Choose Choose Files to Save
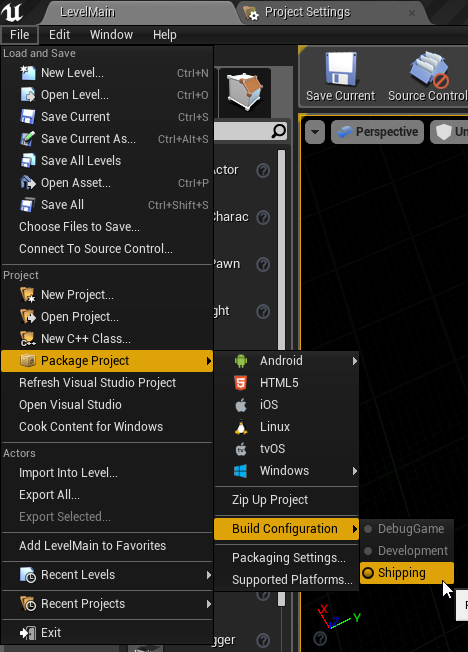The width and height of the screenshot is (468, 652). point(107,227)
